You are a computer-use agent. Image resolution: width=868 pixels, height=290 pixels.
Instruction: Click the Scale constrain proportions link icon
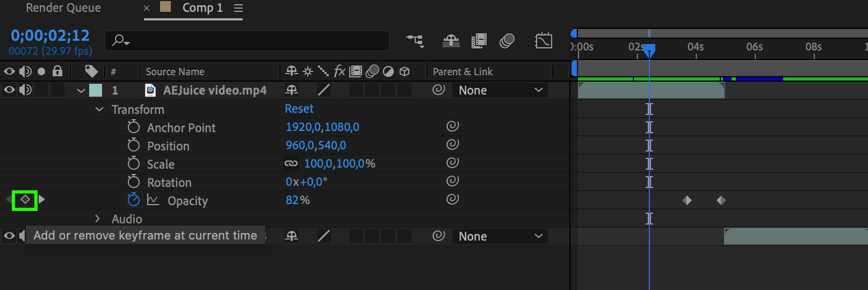(x=291, y=163)
